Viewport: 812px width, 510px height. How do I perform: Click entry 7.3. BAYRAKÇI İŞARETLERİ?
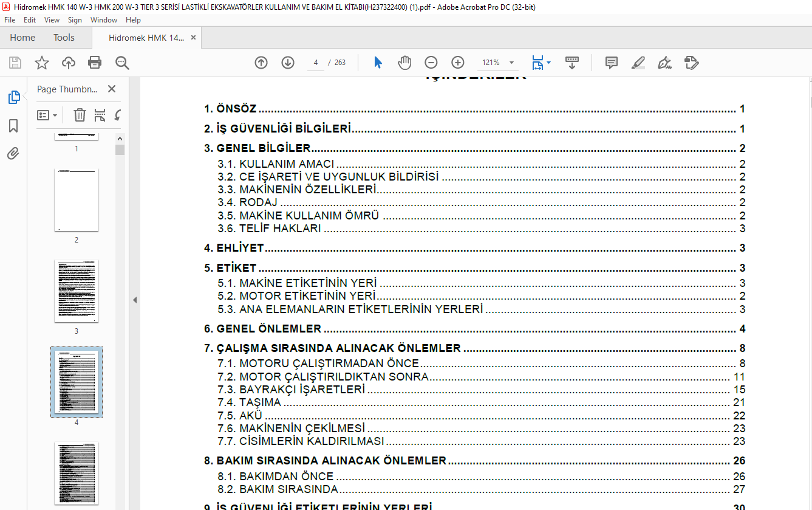482,390
